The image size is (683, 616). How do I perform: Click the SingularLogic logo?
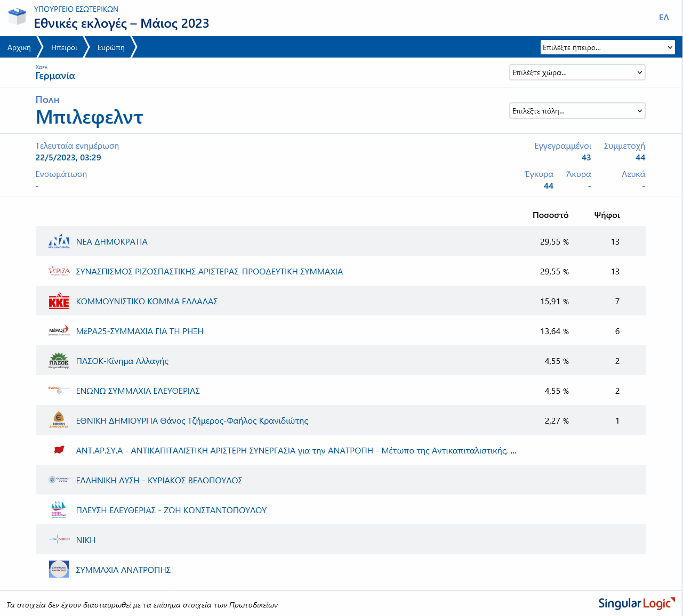(x=637, y=603)
